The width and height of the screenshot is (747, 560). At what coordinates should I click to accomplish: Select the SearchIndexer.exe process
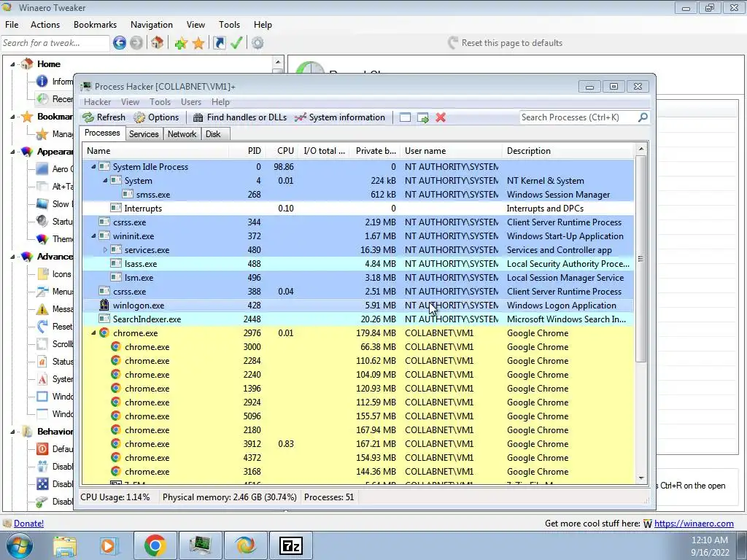[x=357, y=319]
